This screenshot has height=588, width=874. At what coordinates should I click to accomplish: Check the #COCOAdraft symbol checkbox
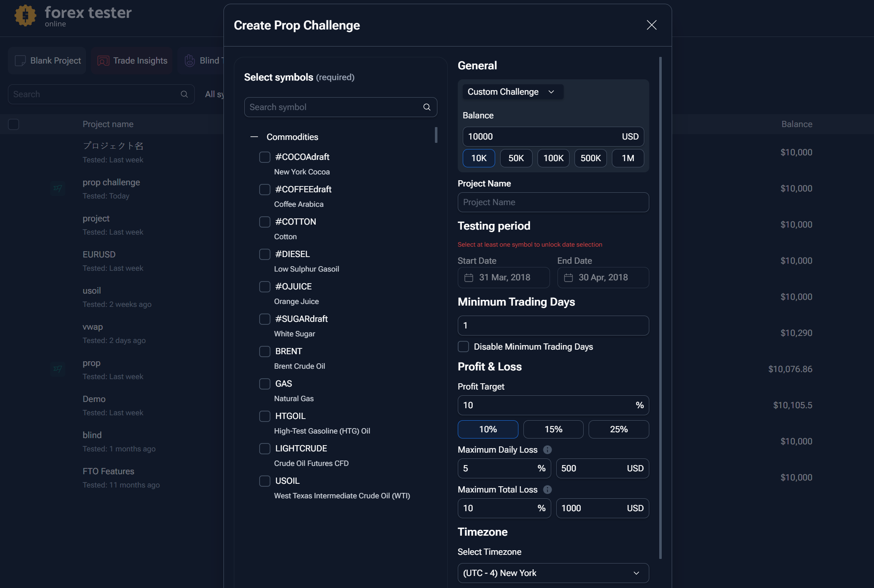click(x=265, y=157)
